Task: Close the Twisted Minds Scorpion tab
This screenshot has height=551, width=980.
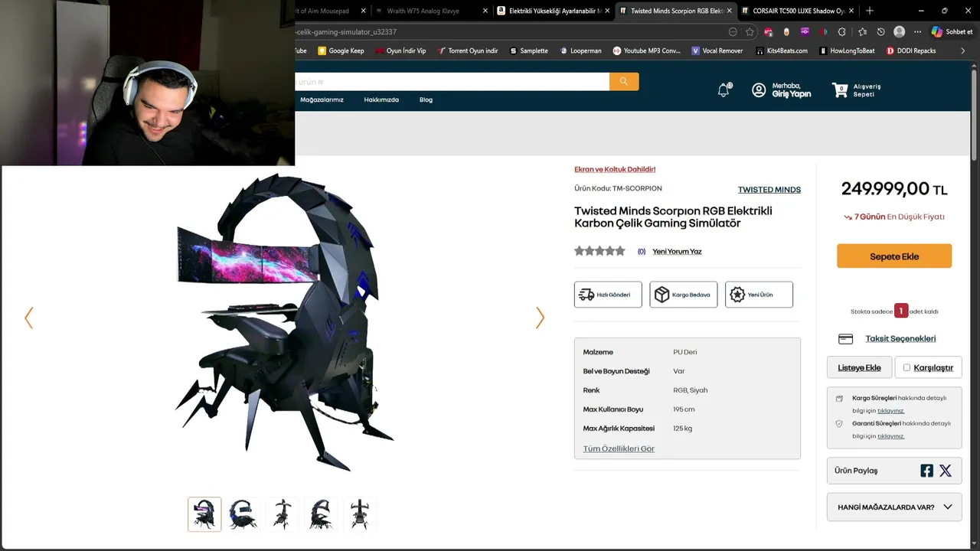Action: 729,11
